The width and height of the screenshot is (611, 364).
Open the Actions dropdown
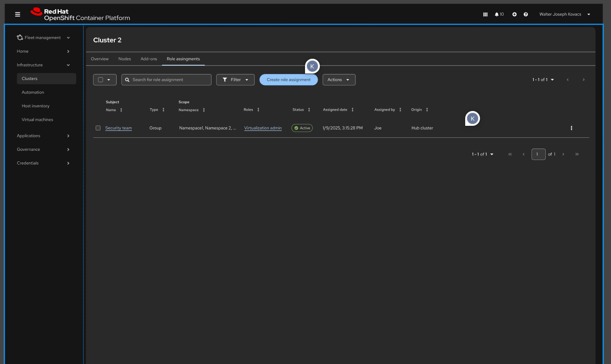click(339, 80)
